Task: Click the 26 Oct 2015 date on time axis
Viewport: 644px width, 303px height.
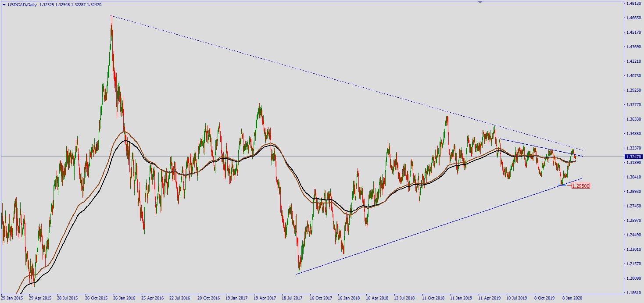Action: pos(97,298)
